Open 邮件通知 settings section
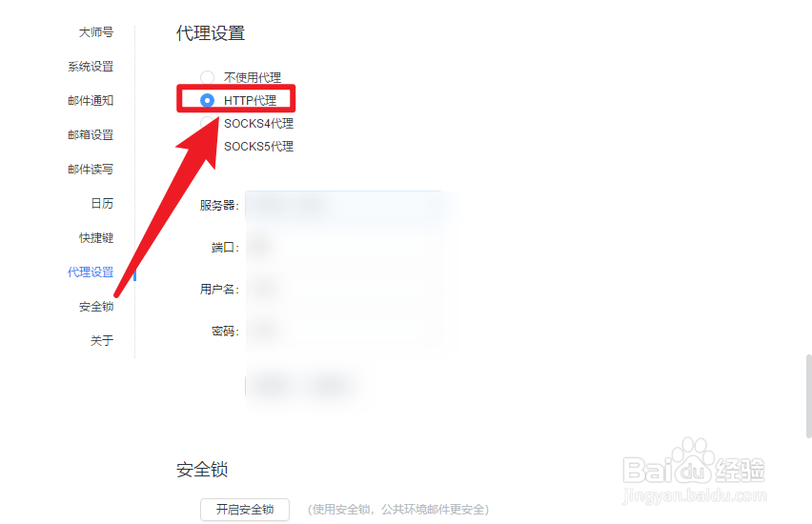 point(91,100)
